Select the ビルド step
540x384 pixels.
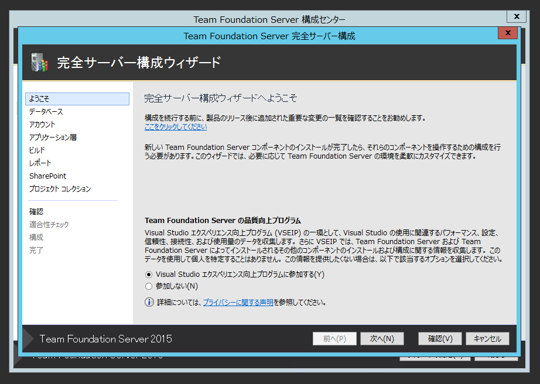[x=37, y=150]
